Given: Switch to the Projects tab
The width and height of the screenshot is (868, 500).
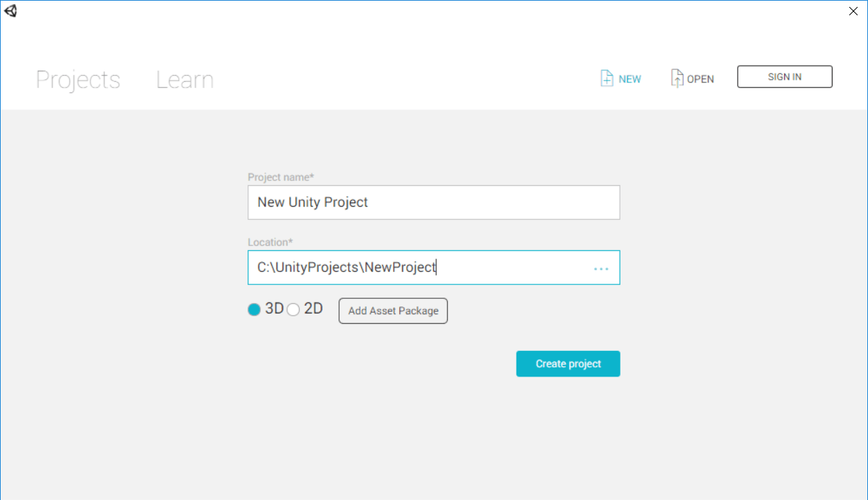Looking at the screenshot, I should point(78,80).
